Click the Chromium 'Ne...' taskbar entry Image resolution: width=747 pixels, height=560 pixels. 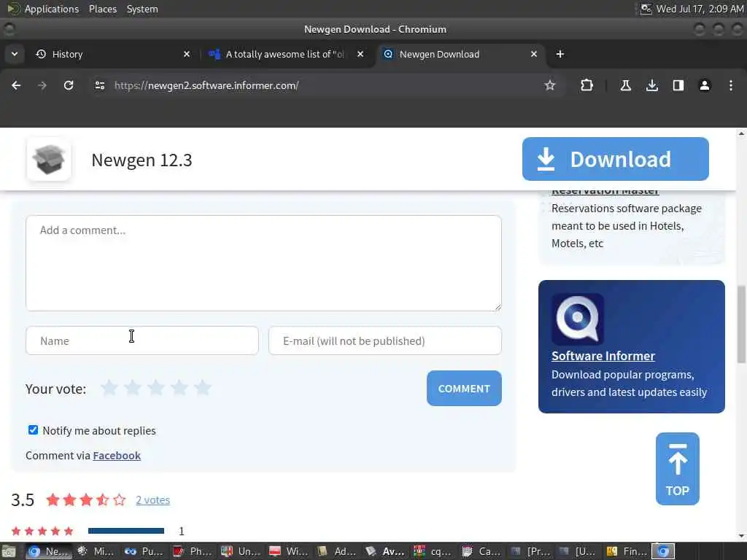[48, 551]
